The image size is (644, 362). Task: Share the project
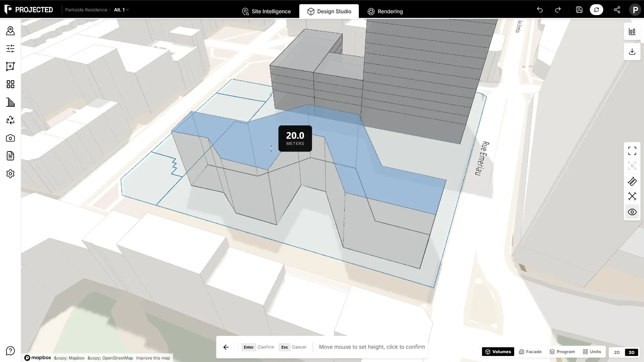click(617, 10)
